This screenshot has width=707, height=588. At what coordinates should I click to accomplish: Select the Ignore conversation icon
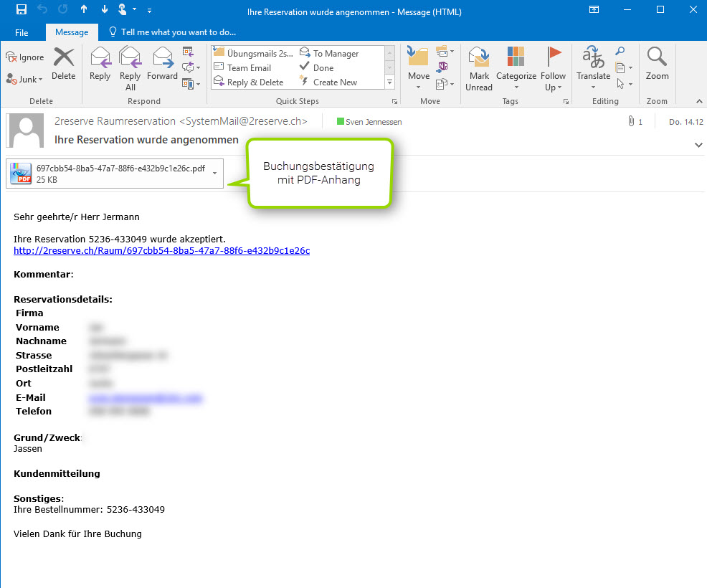pyautogui.click(x=26, y=57)
